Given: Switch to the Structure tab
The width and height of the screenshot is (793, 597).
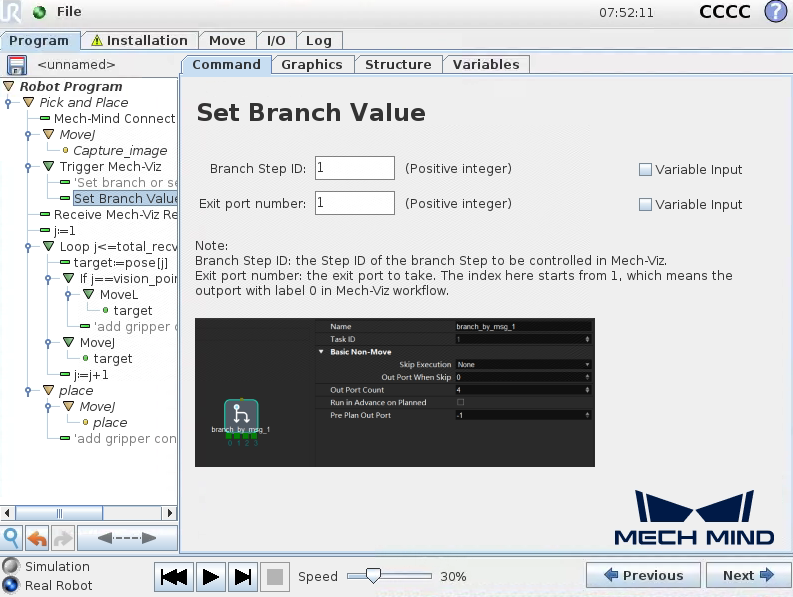Looking at the screenshot, I should [x=398, y=64].
